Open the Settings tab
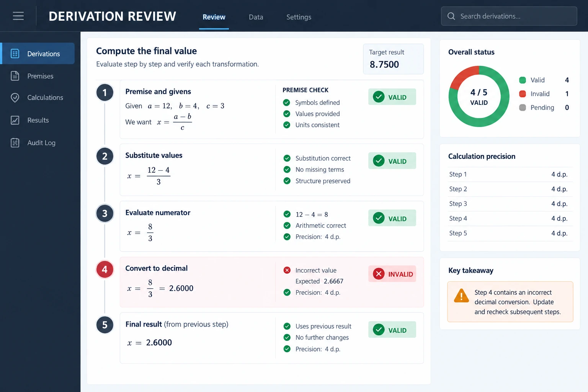This screenshot has height=392, width=588. point(299,17)
